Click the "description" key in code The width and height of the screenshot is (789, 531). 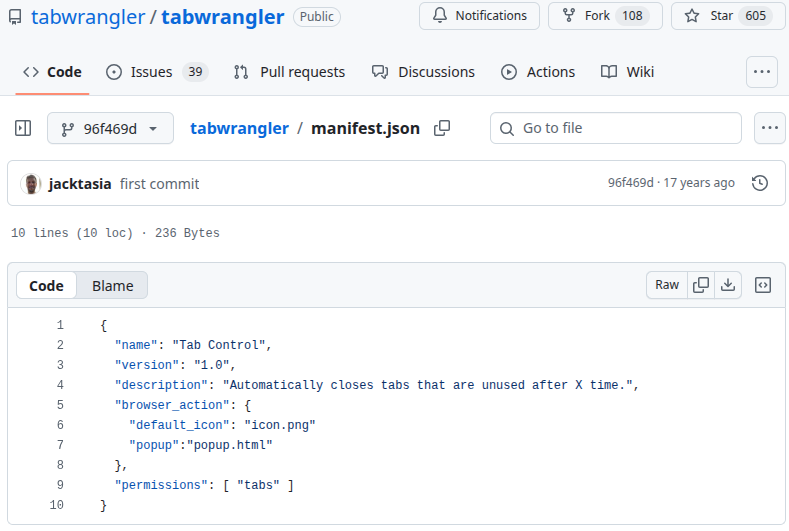(x=161, y=385)
